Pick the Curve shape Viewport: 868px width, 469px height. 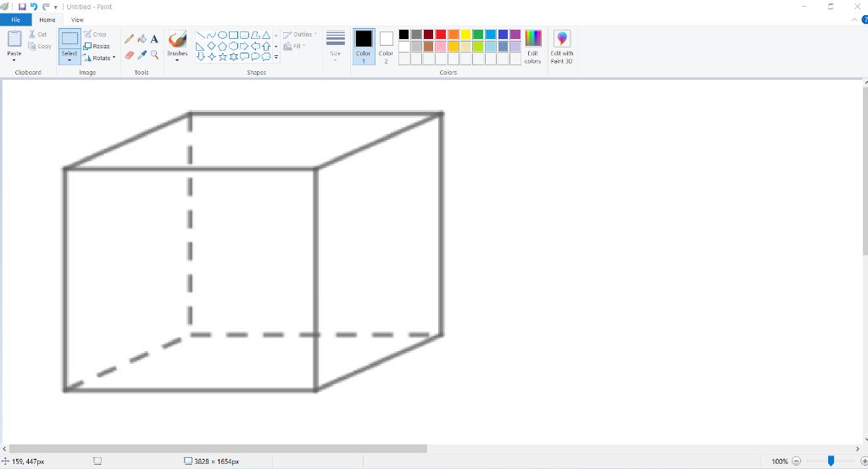(x=211, y=35)
